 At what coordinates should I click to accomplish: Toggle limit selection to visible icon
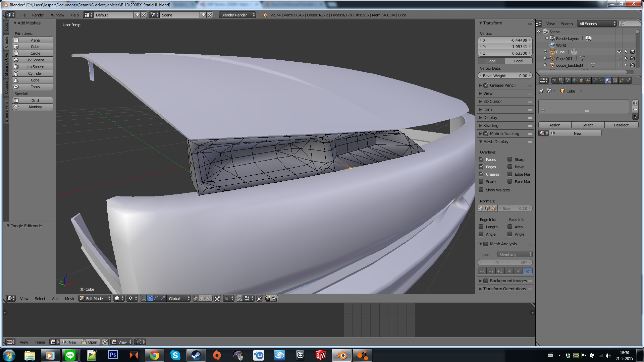(218, 298)
